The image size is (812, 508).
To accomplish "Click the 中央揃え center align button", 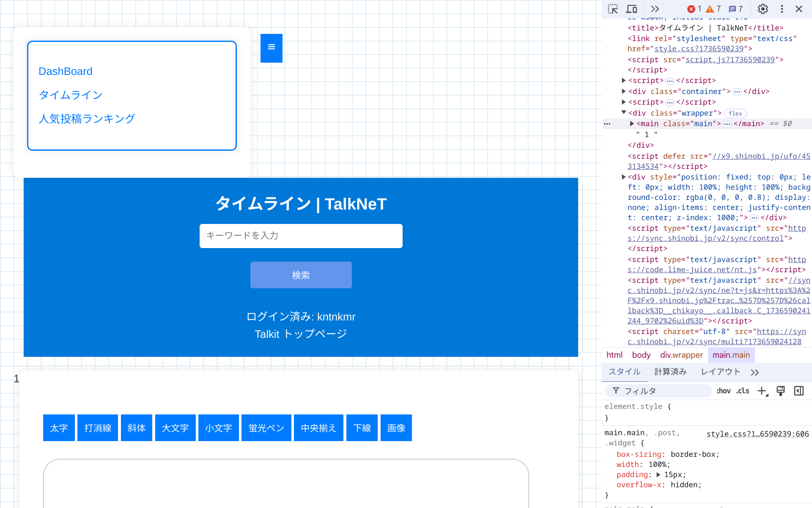I will coord(319,428).
